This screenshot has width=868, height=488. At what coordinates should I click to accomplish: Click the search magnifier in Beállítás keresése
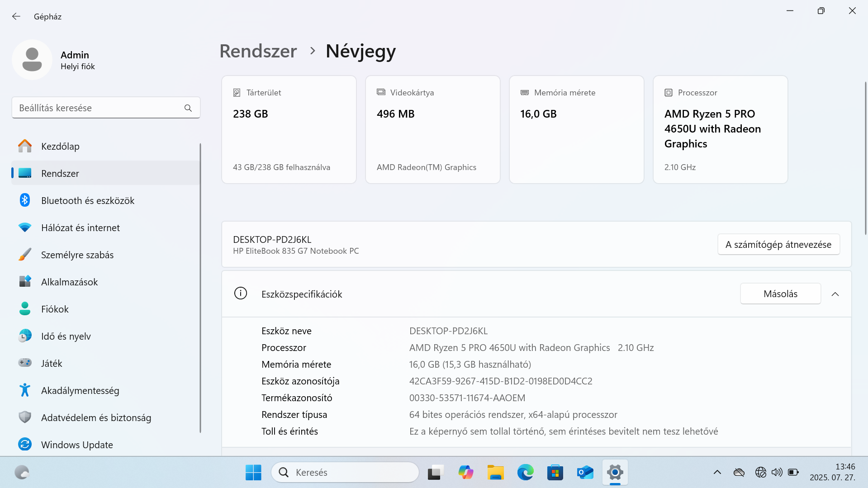coord(188,108)
